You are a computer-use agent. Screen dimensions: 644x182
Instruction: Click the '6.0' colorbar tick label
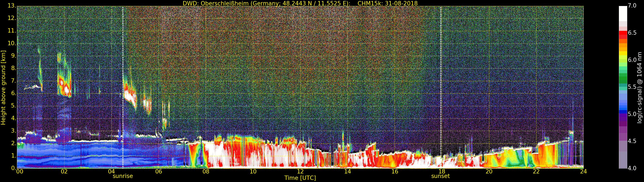click(632, 60)
